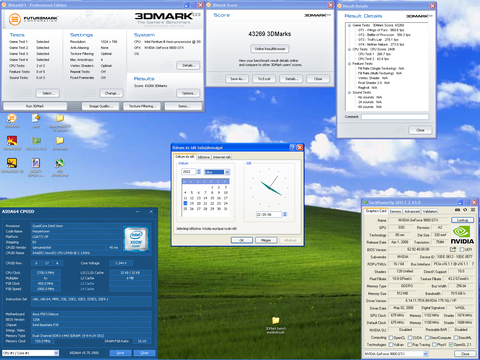Collapse the CPU Tests tree node in Result Details
This screenshot has width=480, height=360.
click(349, 49)
